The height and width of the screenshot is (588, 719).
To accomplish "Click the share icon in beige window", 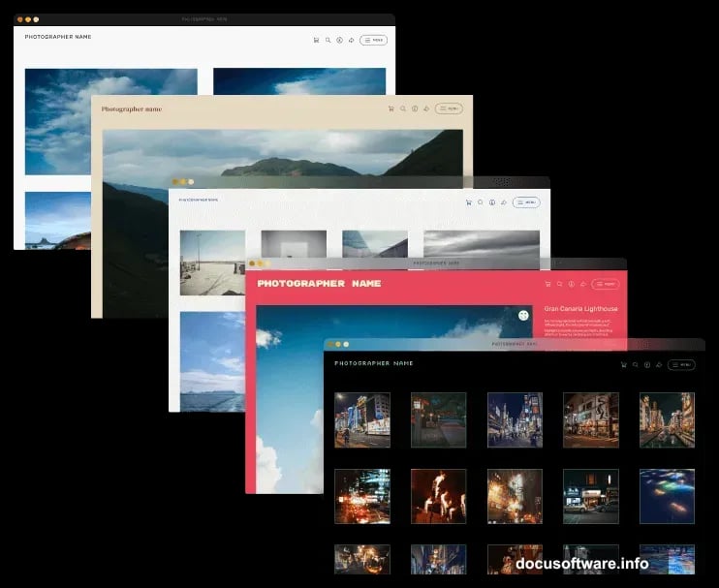I will tap(426, 108).
